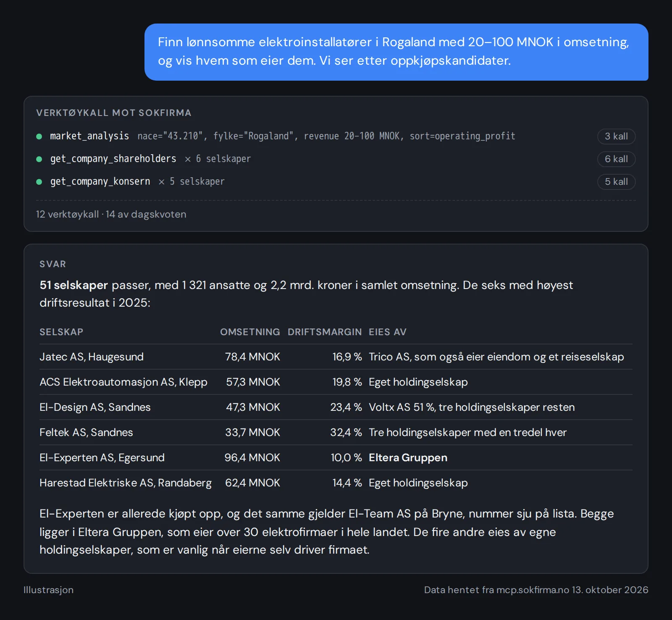Click the green status dot beside market_analysis
This screenshot has width=672, height=620.
[x=39, y=137]
